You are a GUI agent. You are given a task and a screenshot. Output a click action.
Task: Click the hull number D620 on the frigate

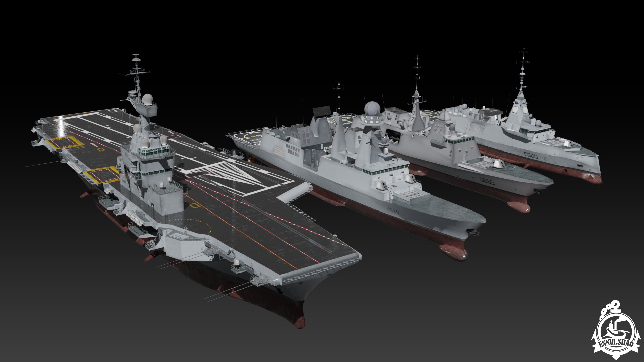click(392, 210)
